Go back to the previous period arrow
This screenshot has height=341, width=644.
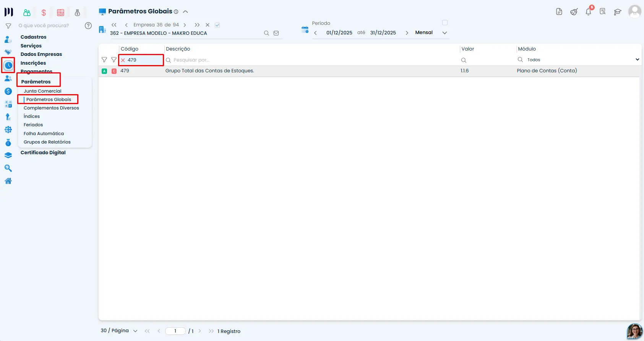pos(315,33)
